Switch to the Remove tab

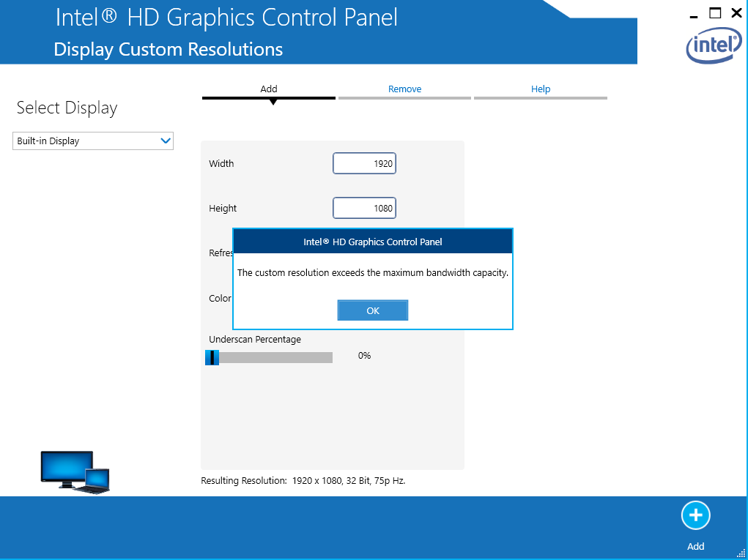pyautogui.click(x=404, y=89)
